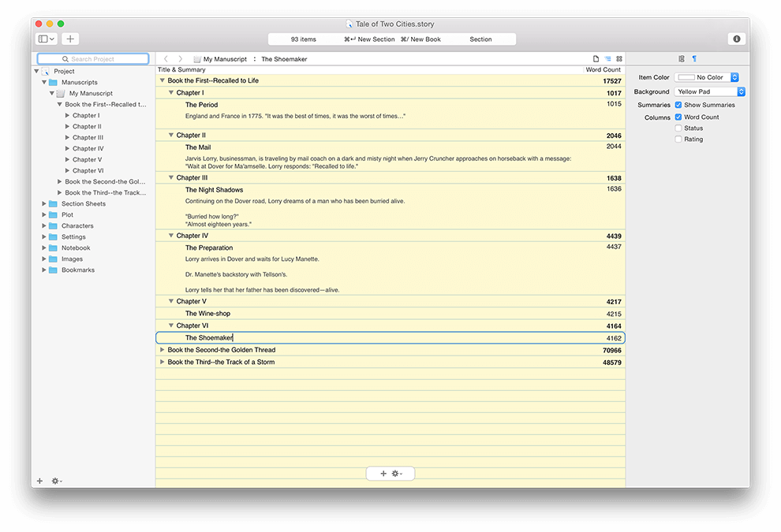Add item with floating outline plus button

click(x=383, y=473)
